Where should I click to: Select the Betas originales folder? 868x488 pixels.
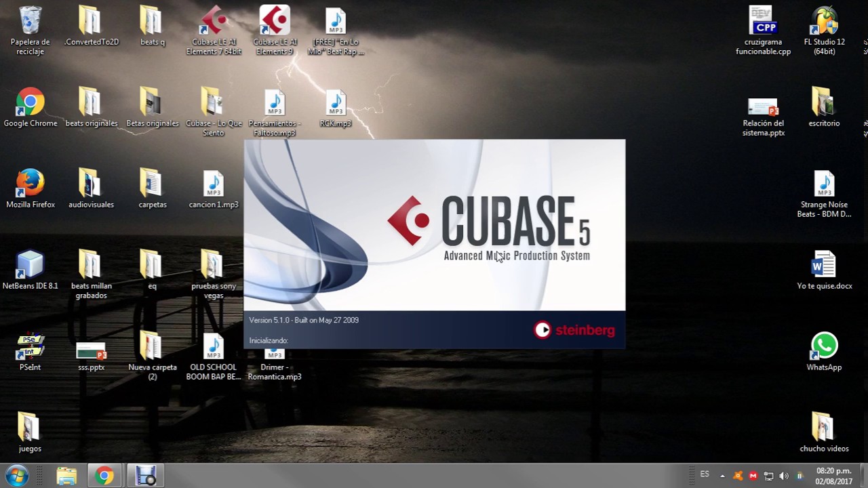152,108
